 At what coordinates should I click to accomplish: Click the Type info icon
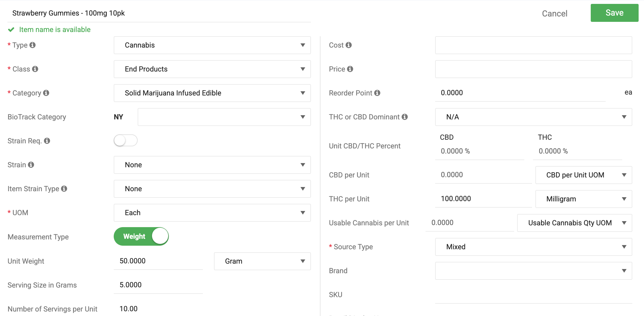pyautogui.click(x=33, y=45)
